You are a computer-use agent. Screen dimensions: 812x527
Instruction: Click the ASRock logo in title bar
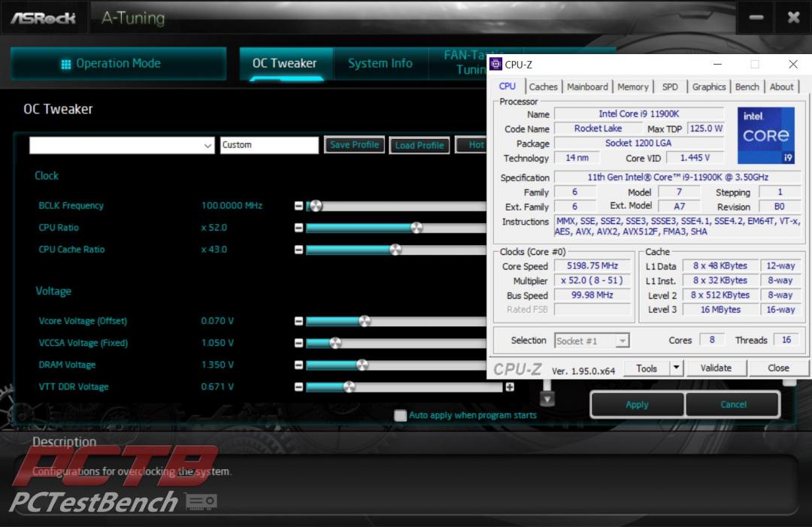(44, 18)
